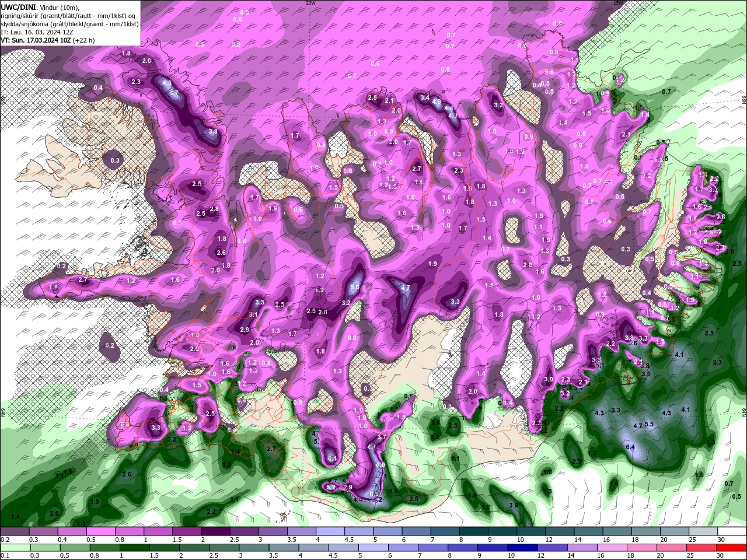Click the UWC/DINI title text
Viewport: 747px width, 560px height.
19,6
